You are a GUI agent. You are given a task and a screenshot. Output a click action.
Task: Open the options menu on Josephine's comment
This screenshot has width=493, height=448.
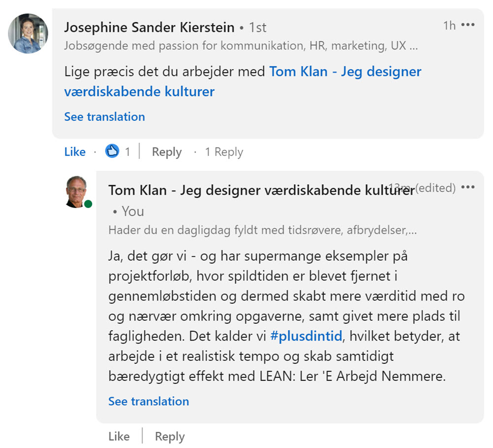[468, 25]
